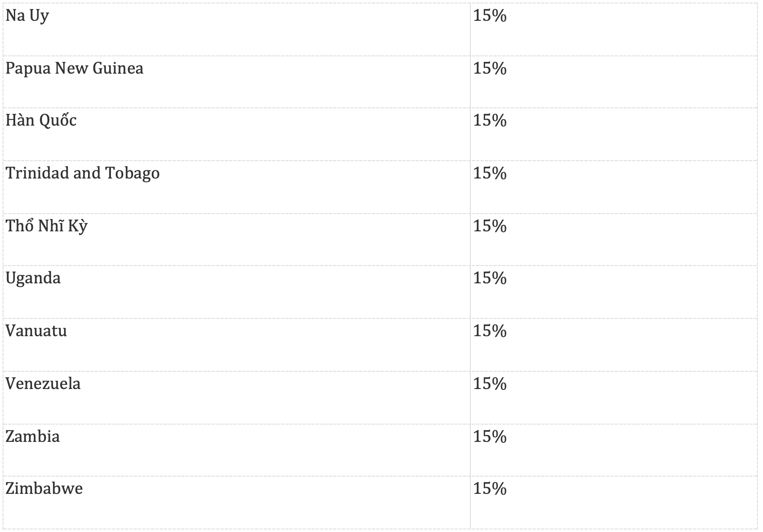This screenshot has width=763, height=532.
Task: Select the Trinidad and Tobago cell
Action: tap(82, 173)
